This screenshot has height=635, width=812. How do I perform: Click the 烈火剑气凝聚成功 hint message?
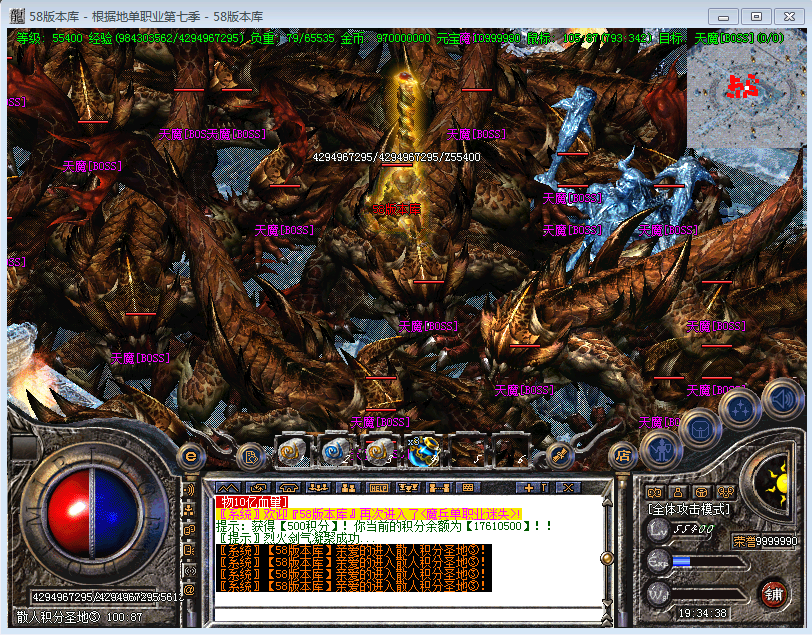point(295,538)
